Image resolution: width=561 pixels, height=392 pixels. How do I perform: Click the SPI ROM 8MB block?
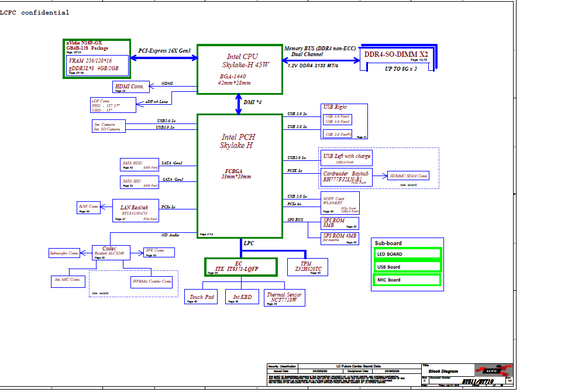tap(340, 223)
